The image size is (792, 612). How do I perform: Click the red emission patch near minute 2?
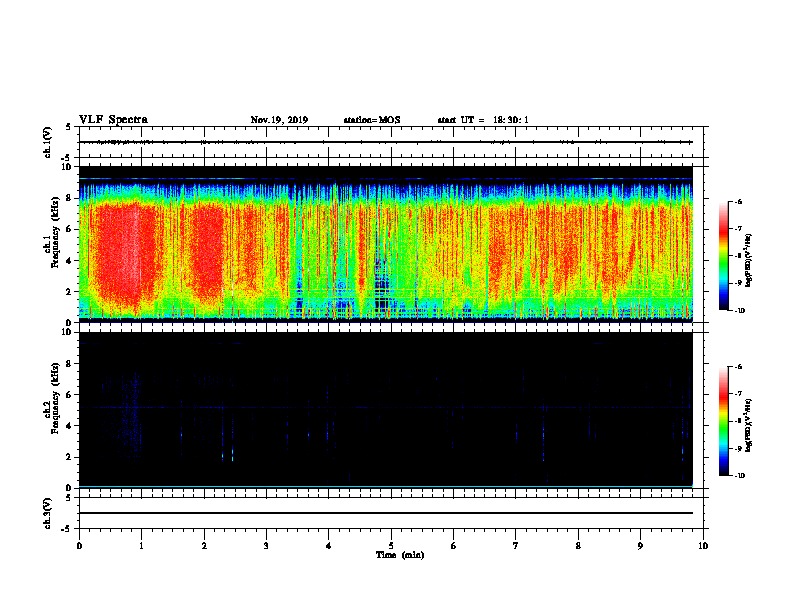[206, 250]
